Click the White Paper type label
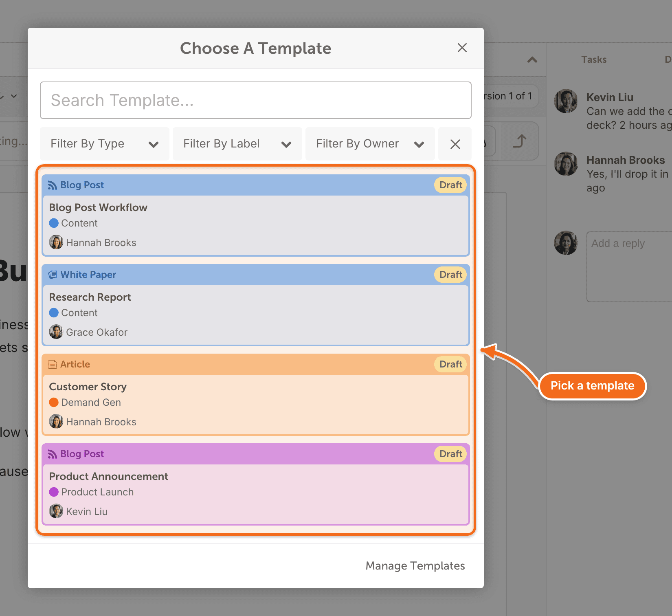672x616 pixels. (88, 275)
